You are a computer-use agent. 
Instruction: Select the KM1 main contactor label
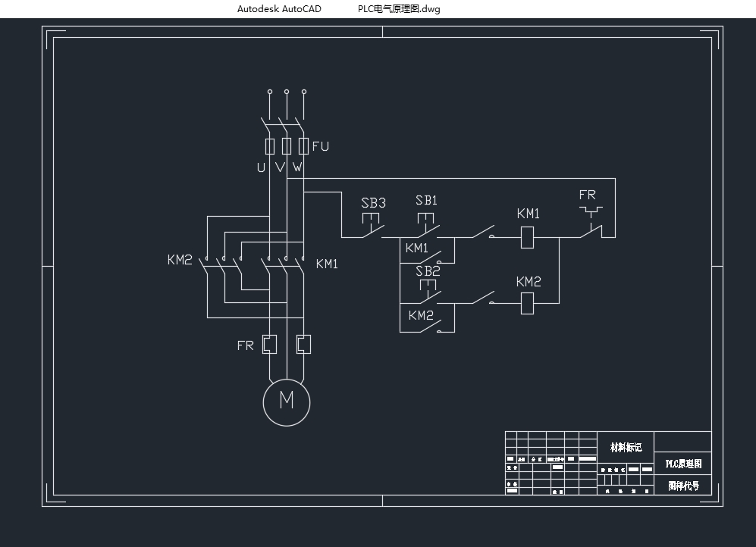coord(327,264)
